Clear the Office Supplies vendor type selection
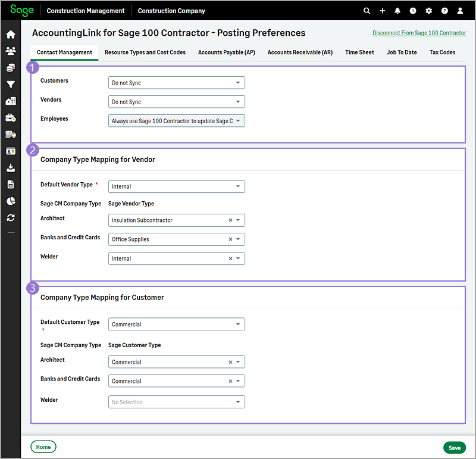 tap(230, 239)
